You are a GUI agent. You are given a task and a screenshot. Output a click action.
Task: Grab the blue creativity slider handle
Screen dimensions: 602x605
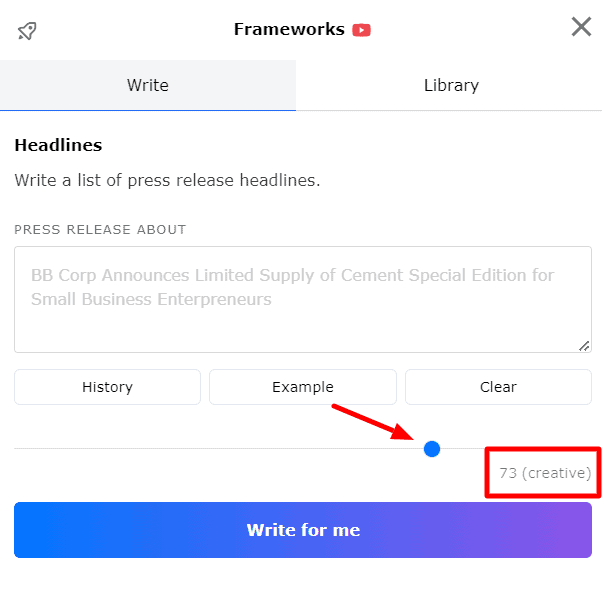click(x=432, y=449)
